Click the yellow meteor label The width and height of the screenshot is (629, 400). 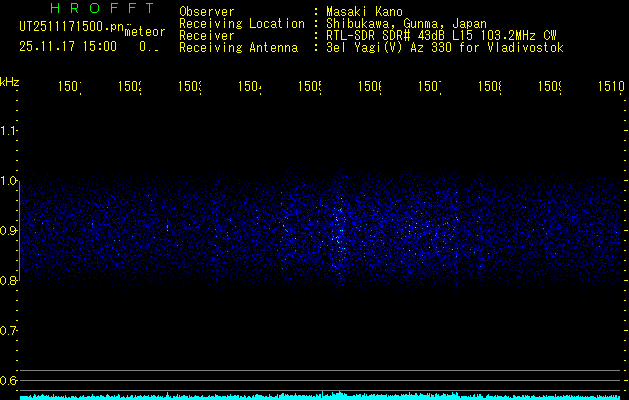(144, 32)
